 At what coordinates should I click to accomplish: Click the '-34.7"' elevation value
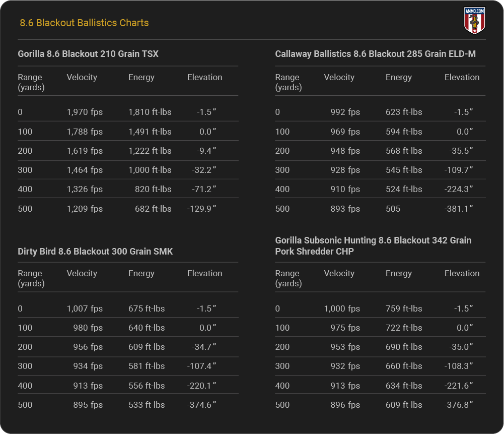204,347
